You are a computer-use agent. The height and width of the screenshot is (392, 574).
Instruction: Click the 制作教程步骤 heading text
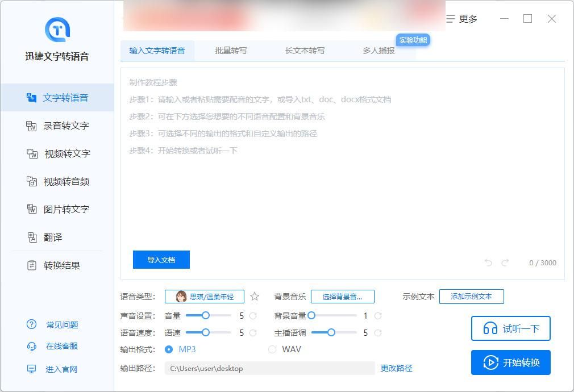tap(153, 82)
